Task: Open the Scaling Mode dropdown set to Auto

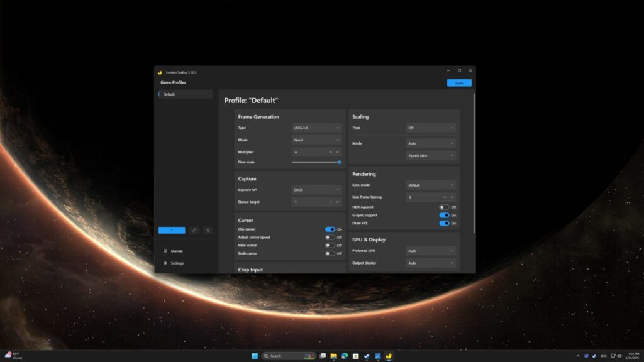Action: coord(430,143)
